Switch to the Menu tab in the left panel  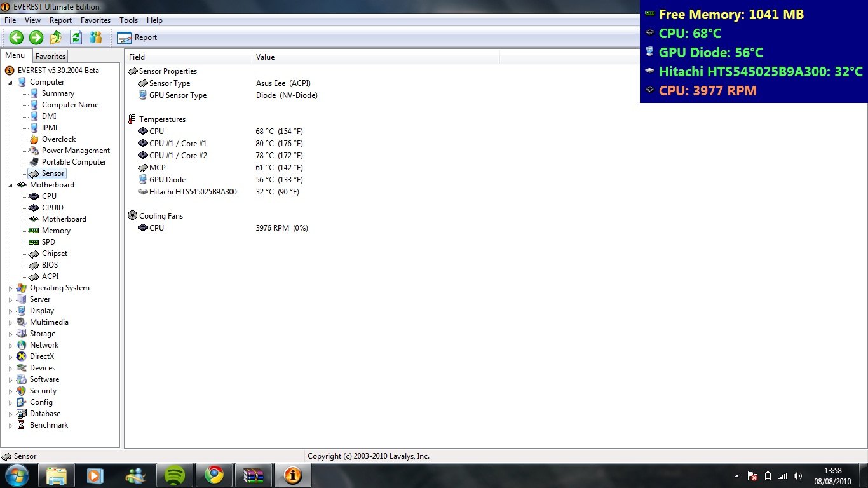click(15, 56)
